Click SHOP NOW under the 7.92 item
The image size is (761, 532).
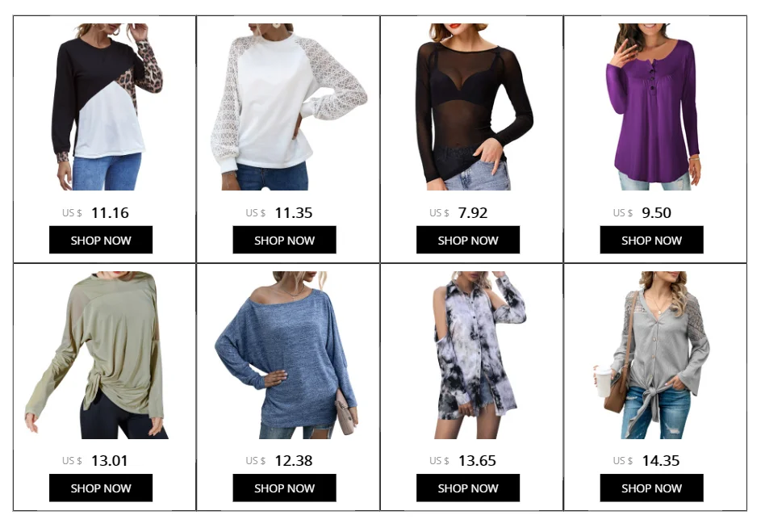(x=468, y=240)
